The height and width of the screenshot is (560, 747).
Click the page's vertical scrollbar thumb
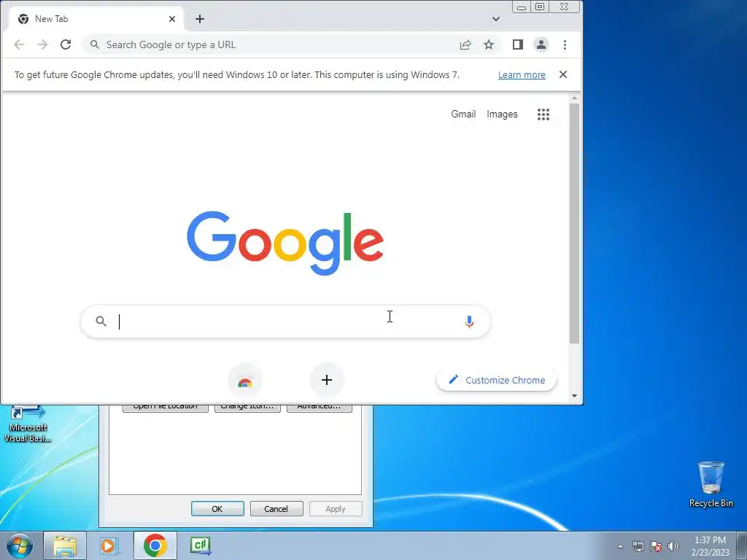[x=575, y=223]
